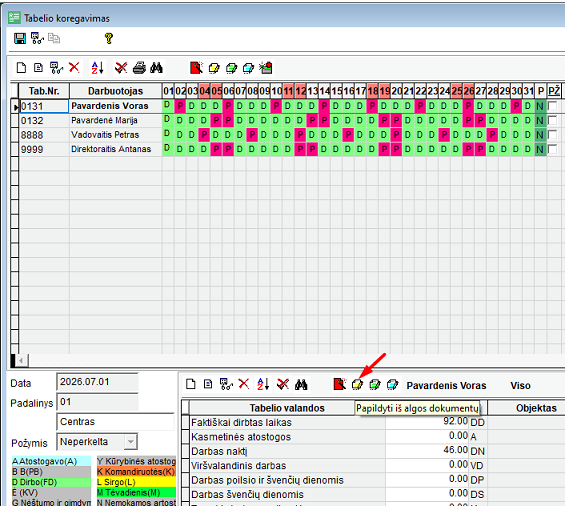Image resolution: width=565 pixels, height=506 pixels.
Task: Click left arrow of the horizontal scrollbar
Action: pos(22,360)
